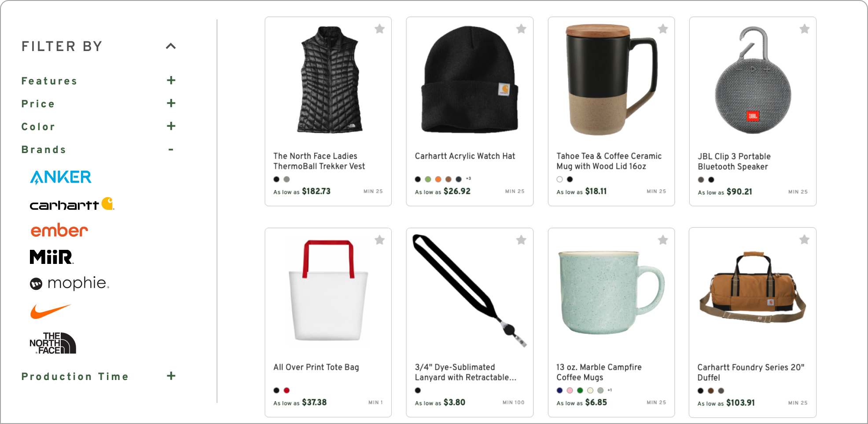
Task: Star the Carhartt Foundry Series Duffel
Action: (804, 240)
